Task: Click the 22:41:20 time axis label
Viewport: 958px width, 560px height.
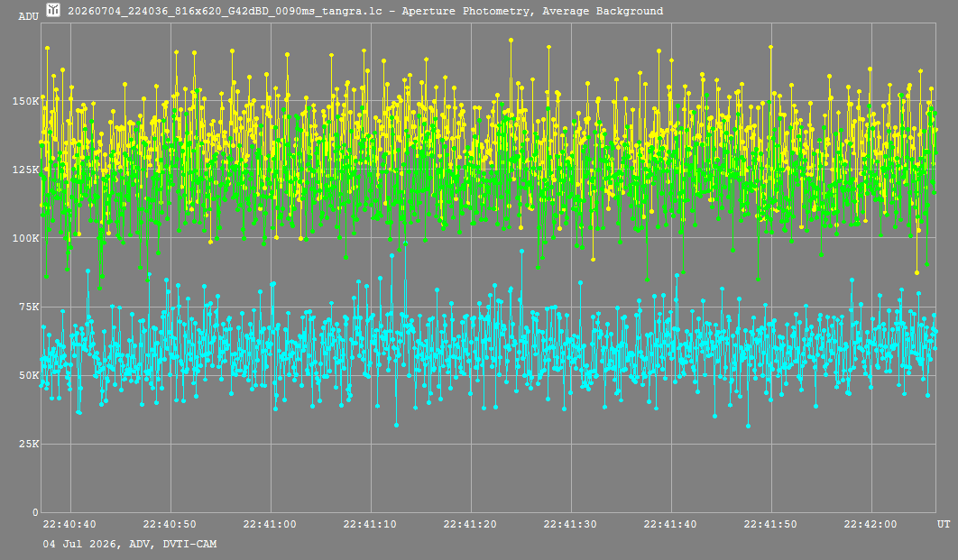Action: (470, 524)
